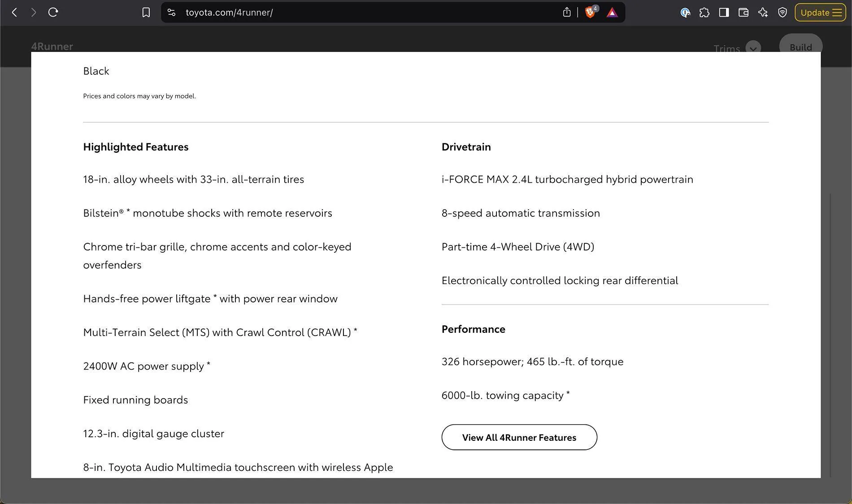
Task: Select the Drivetrain heading
Action: (466, 147)
